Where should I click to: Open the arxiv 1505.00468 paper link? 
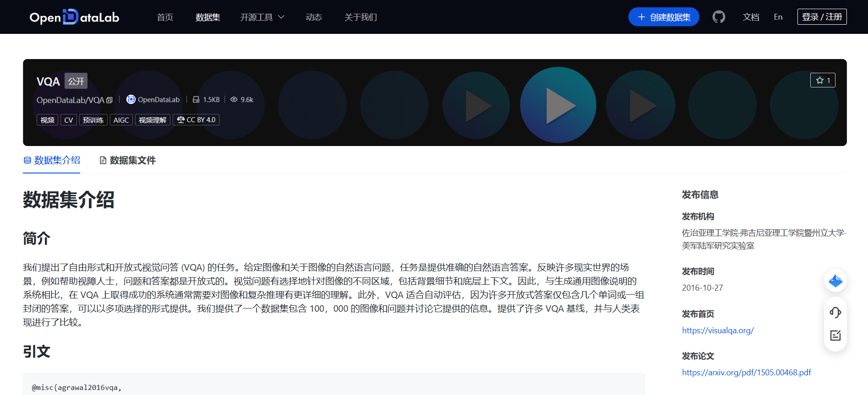pyautogui.click(x=746, y=373)
